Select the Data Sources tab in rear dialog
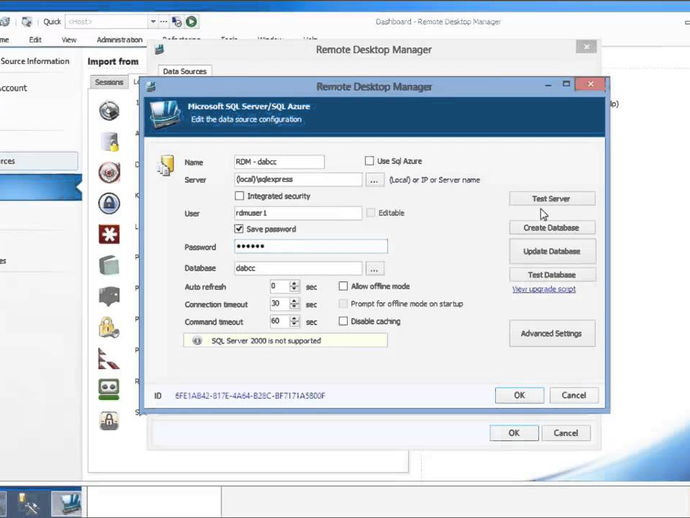Viewport: 690px width, 518px height. pyautogui.click(x=185, y=71)
